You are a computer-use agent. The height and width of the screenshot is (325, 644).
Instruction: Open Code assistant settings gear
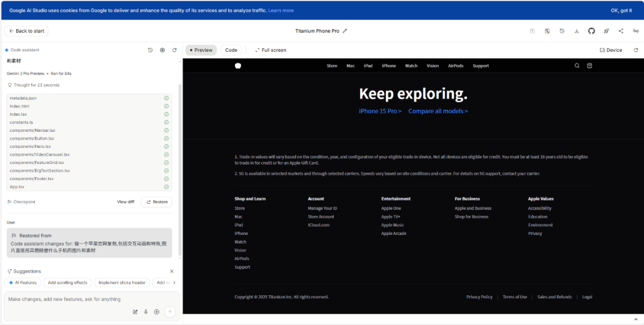tap(162, 50)
